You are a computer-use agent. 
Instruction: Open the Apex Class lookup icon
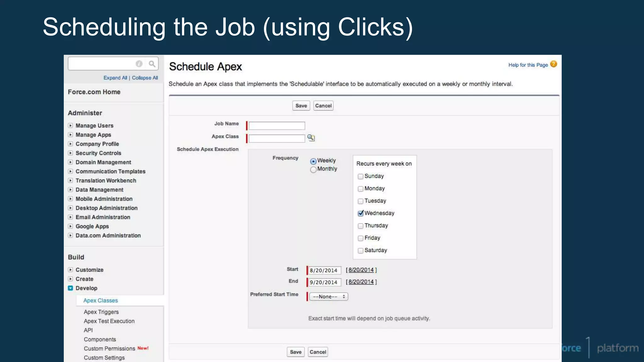[311, 138]
